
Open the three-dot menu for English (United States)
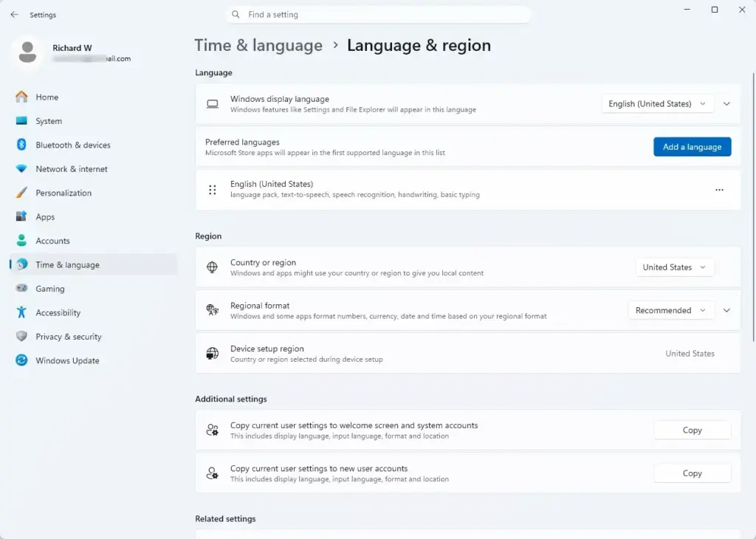coord(719,190)
